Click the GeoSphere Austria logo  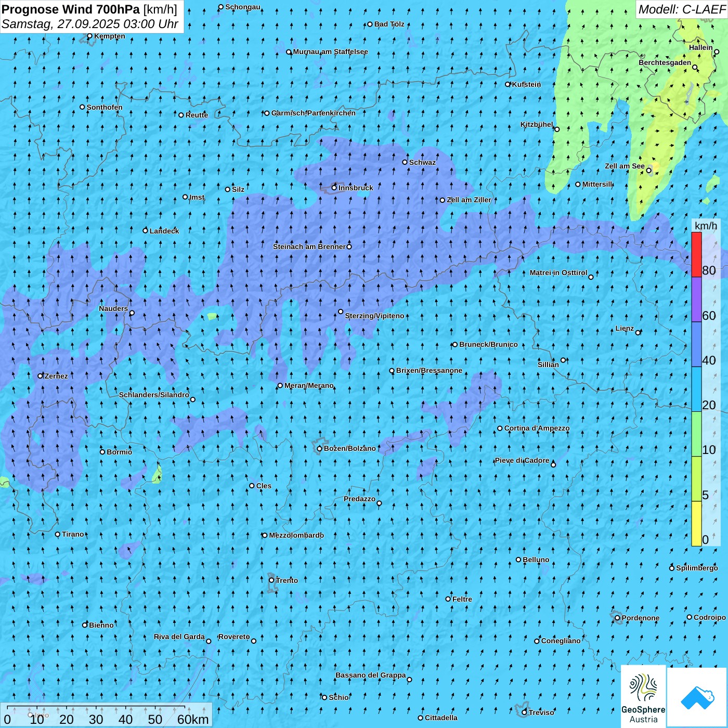(x=643, y=696)
